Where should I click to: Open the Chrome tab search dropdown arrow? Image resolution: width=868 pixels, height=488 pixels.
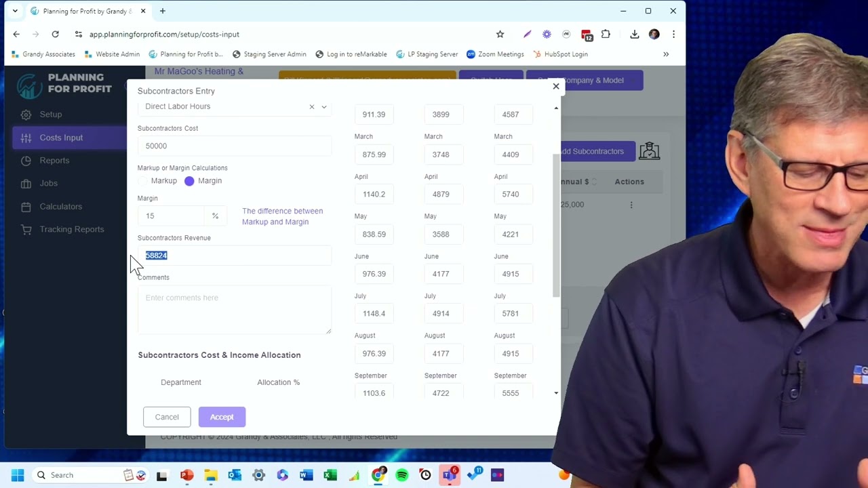[x=15, y=11]
